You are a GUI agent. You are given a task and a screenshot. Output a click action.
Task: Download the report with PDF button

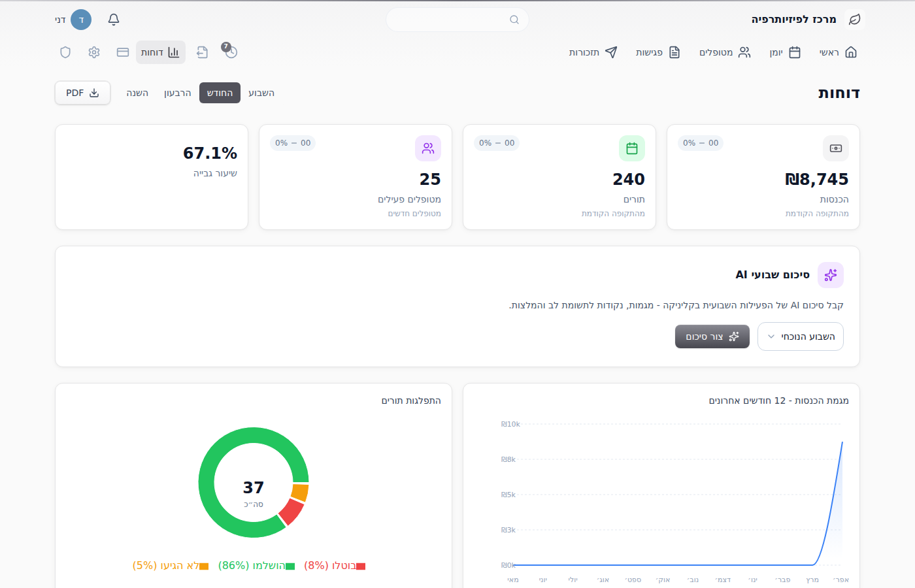[x=82, y=93]
